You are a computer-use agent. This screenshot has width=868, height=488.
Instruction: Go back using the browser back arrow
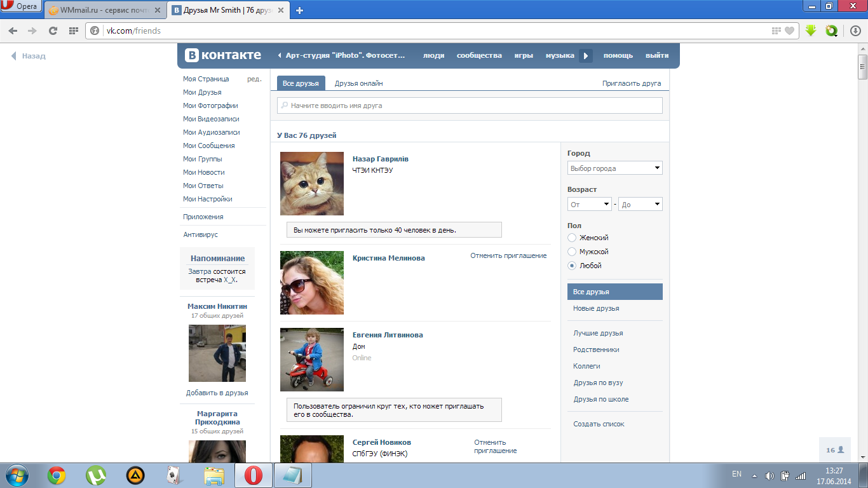coord(13,30)
